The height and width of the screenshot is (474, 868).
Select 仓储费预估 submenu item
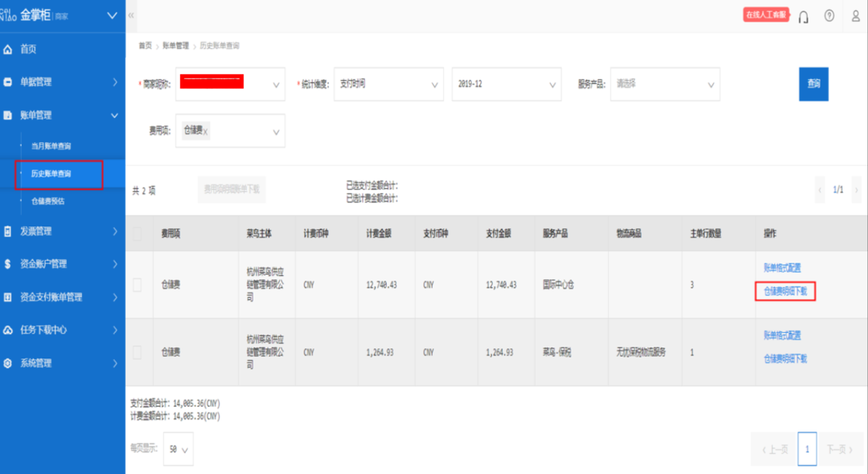[x=48, y=201]
